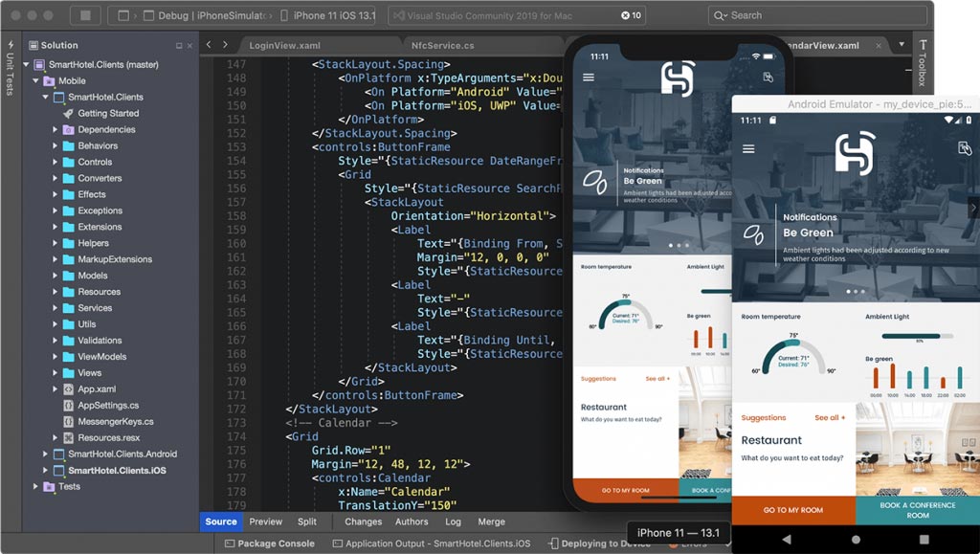Viewport: 980px width, 554px height.
Task: Click the Room temperature gauge in Android
Action: click(793, 355)
